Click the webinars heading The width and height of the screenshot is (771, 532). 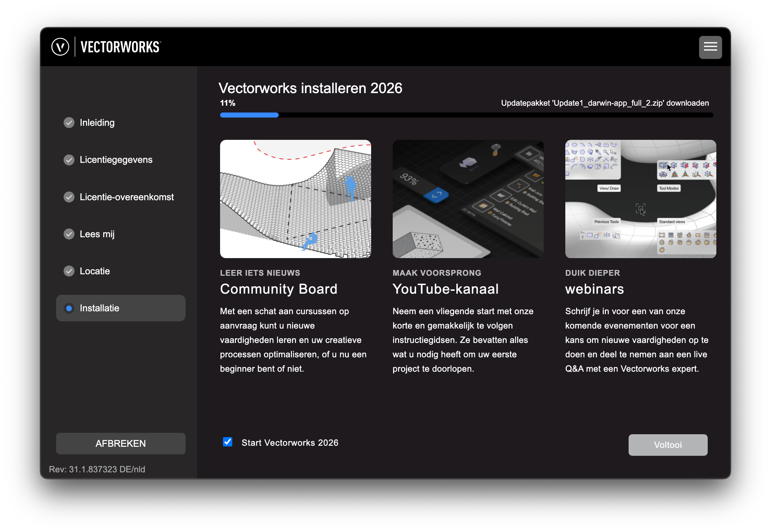(x=594, y=289)
